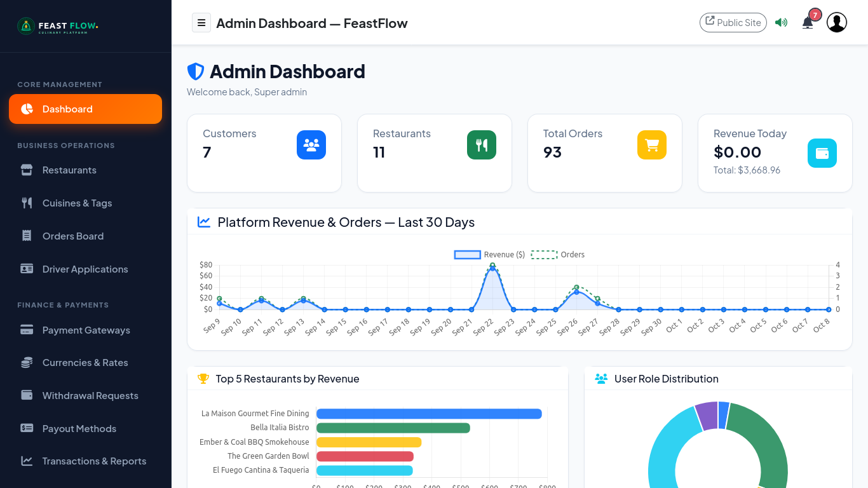The image size is (868, 488).
Task: Open Driver Applications in sidebar
Action: click(85, 269)
